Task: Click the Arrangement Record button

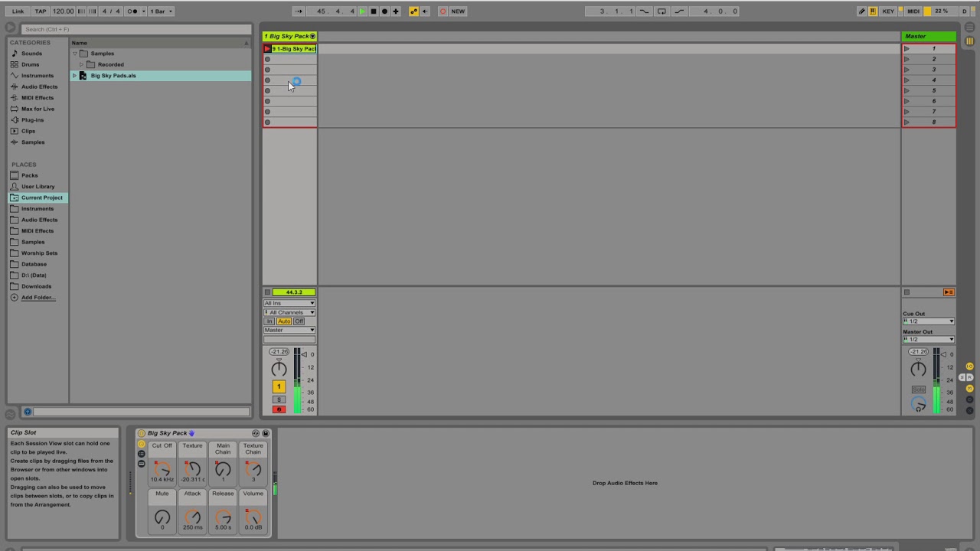Action: [x=384, y=11]
